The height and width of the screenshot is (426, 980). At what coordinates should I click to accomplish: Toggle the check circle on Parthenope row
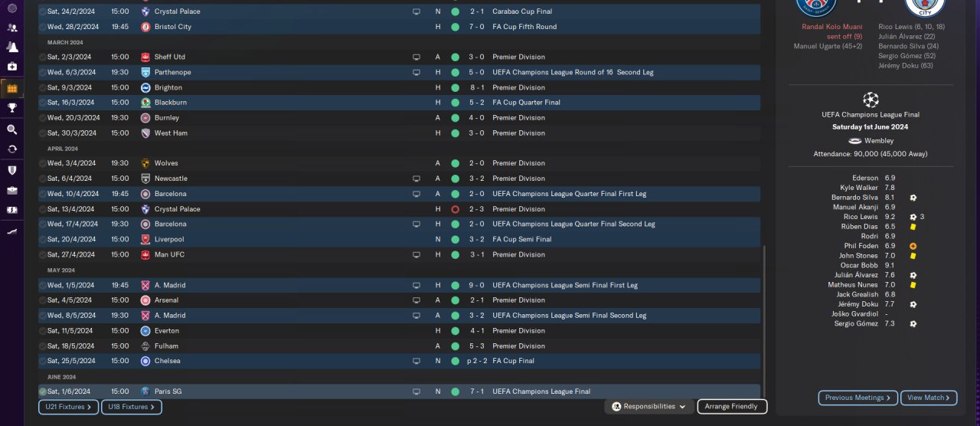[43, 72]
